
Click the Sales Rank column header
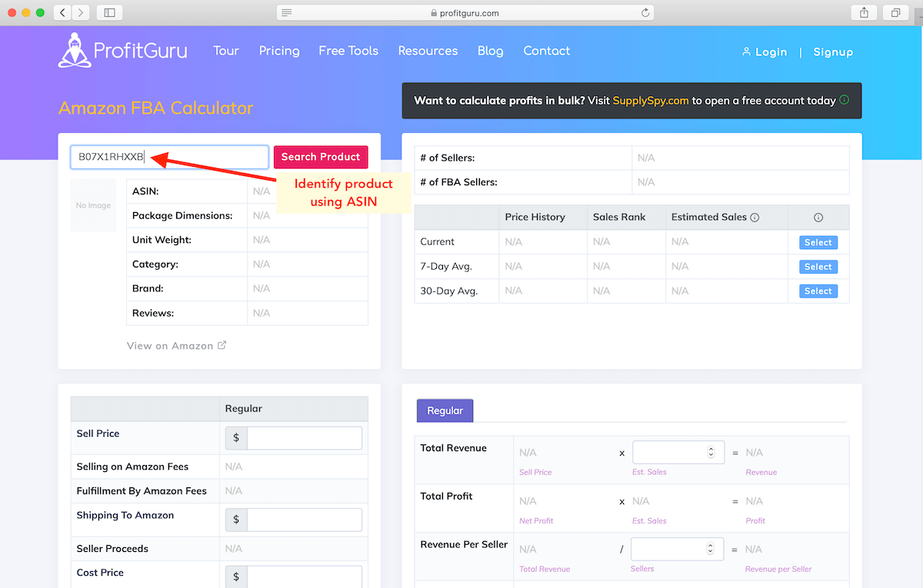point(619,218)
